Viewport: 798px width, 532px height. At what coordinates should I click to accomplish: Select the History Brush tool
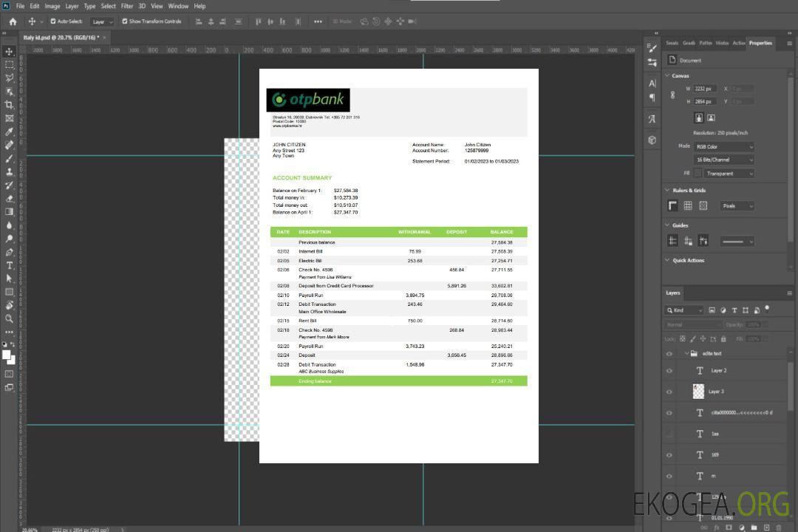click(9, 185)
